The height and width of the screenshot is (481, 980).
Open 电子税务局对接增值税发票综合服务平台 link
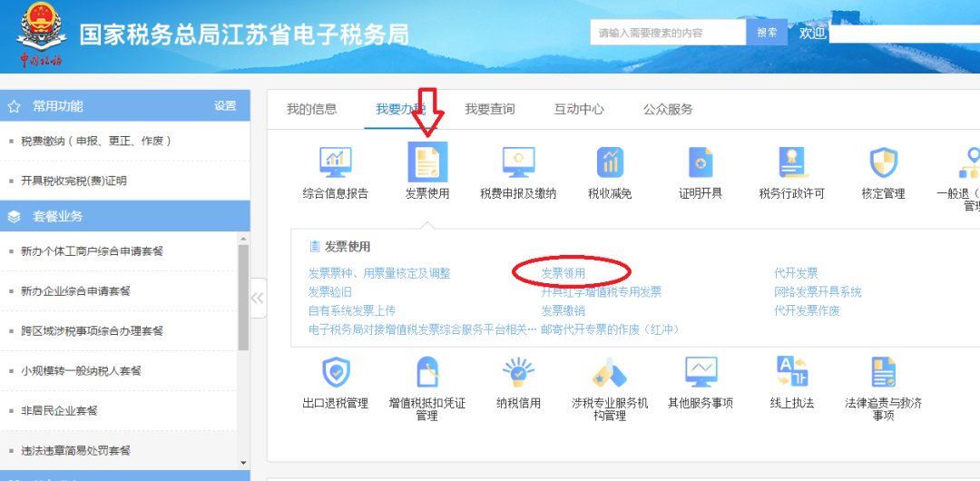point(423,329)
